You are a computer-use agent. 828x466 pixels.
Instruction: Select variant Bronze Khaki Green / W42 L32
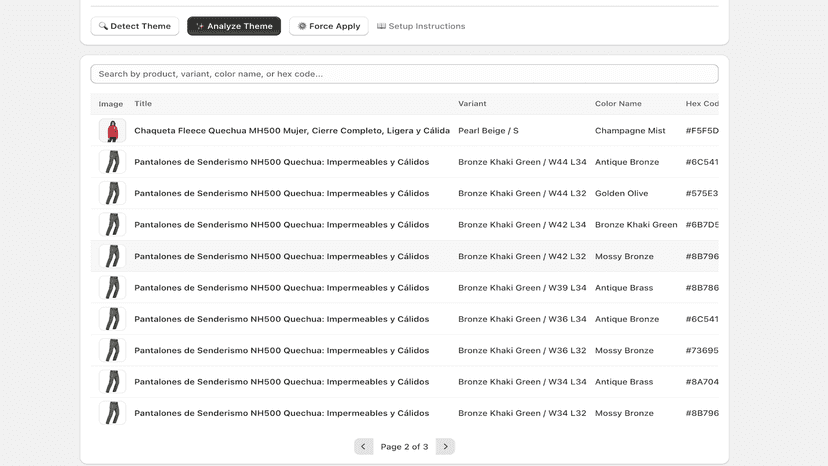click(522, 256)
